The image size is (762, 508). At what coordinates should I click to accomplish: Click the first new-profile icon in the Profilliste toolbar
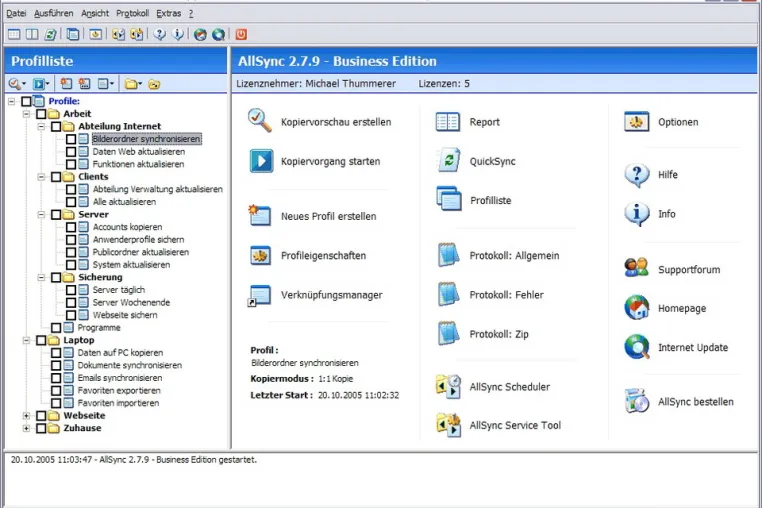click(66, 84)
